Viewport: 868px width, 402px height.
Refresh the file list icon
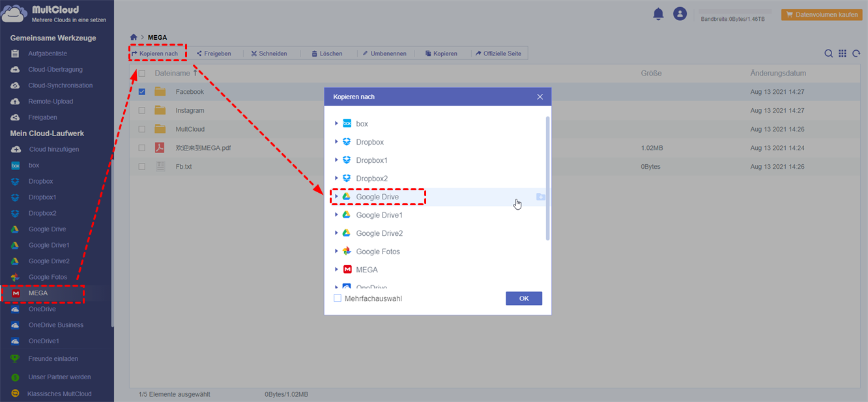click(856, 53)
